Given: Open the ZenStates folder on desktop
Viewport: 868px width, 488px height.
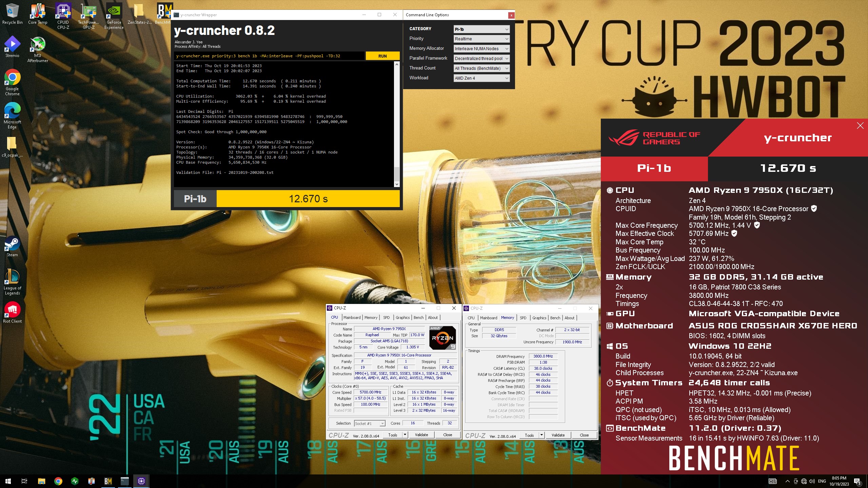Looking at the screenshot, I should (139, 14).
